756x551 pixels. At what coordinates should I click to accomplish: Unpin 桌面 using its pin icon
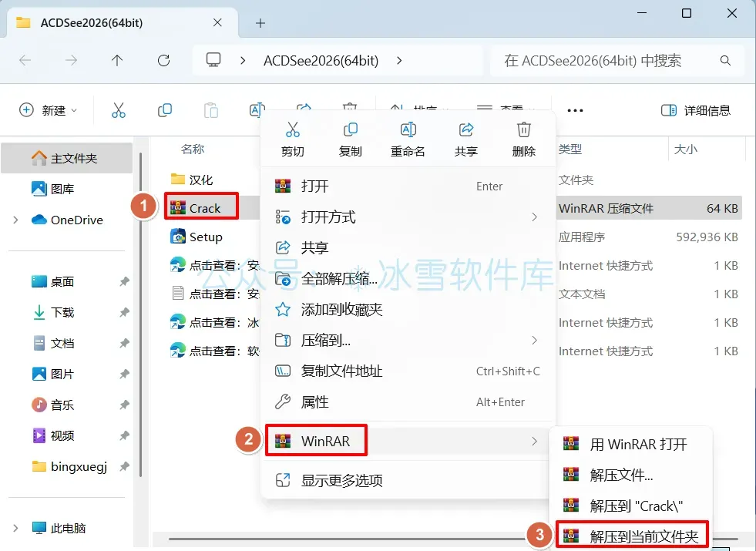pyautogui.click(x=124, y=281)
